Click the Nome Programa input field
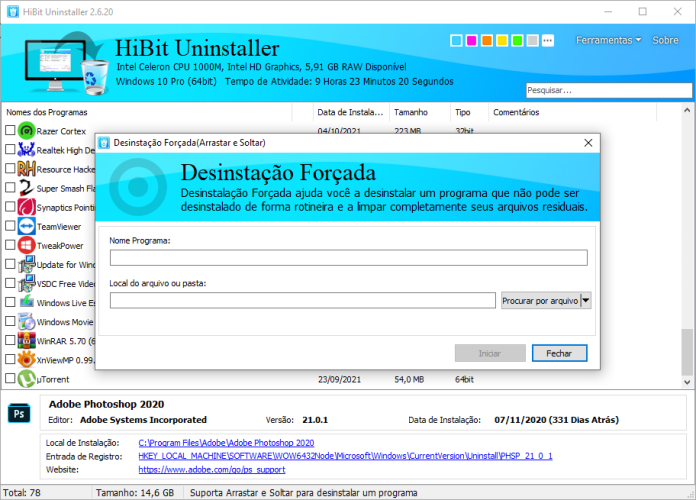Viewport: 696px width, 500px height. click(348, 258)
